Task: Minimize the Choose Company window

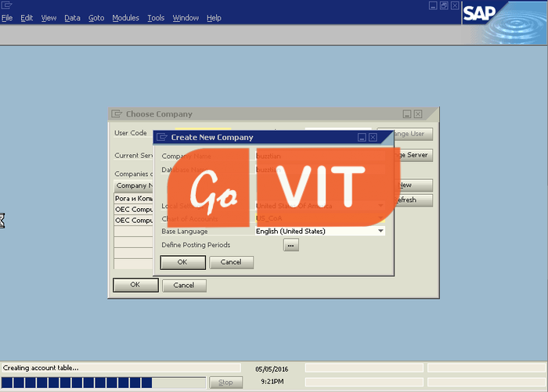Action: (x=407, y=114)
